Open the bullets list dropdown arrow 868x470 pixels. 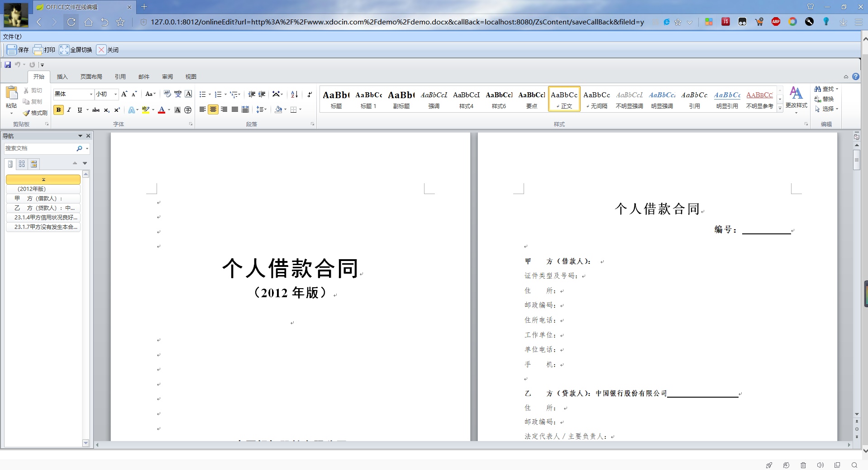point(210,95)
